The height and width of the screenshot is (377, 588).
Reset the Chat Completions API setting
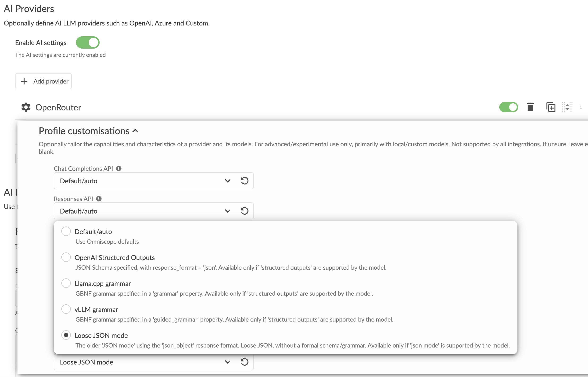(244, 181)
